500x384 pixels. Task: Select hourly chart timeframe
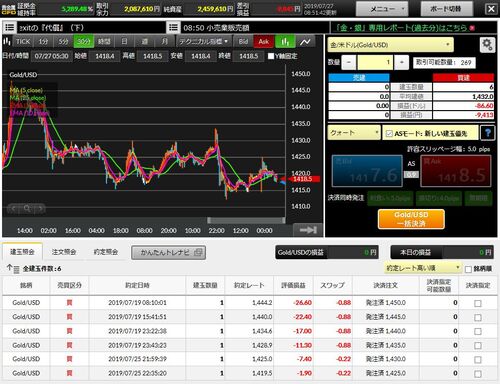[x=104, y=42]
